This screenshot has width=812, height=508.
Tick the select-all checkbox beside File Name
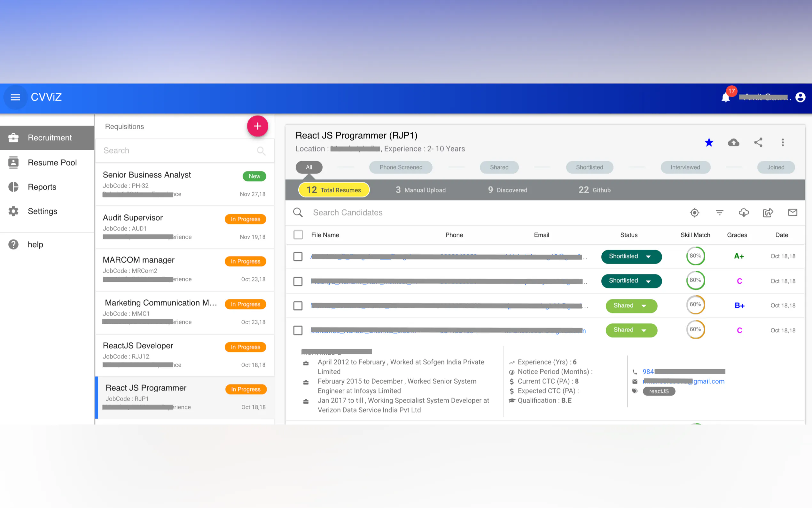tap(298, 235)
